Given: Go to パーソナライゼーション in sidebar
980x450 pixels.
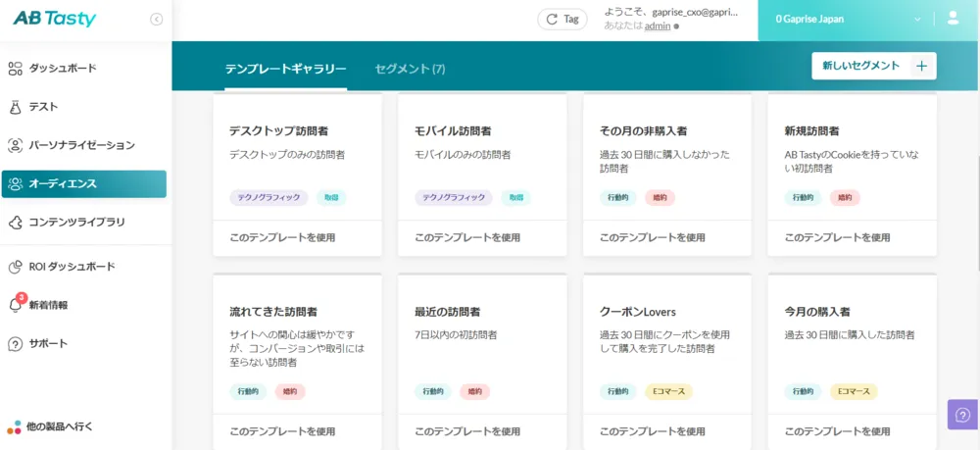Looking at the screenshot, I should tap(81, 145).
